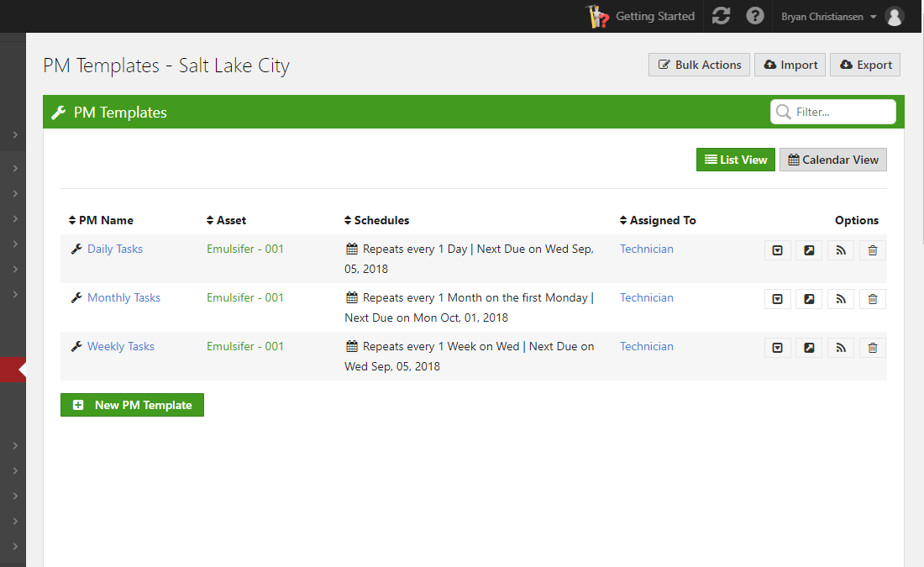Click the refresh sync icon in top bar
Screen dimensions: 924x567
[x=721, y=16]
